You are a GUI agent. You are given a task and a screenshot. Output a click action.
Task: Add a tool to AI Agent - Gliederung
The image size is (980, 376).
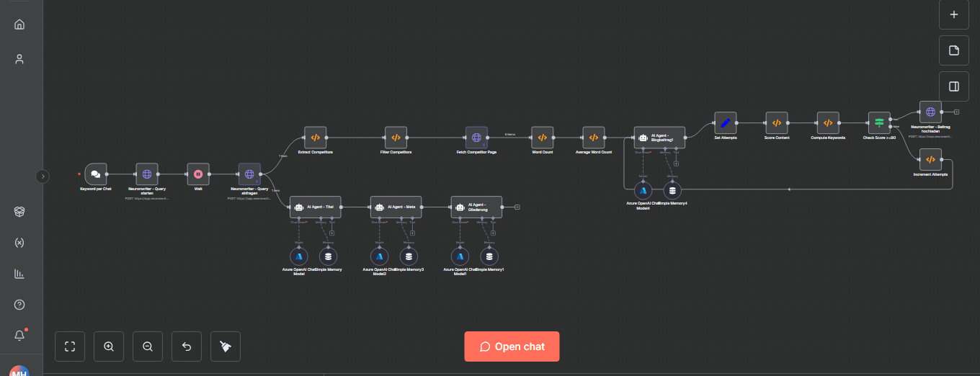point(493,233)
